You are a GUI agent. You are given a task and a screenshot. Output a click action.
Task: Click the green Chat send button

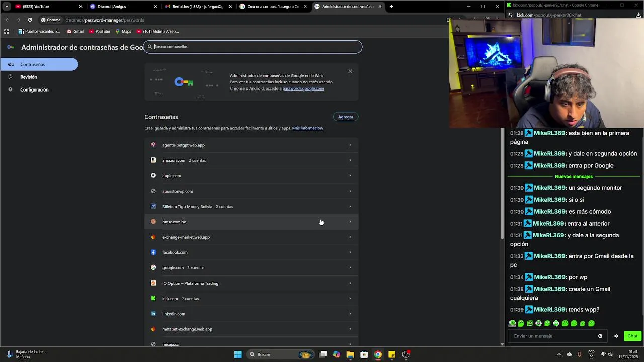632,336
